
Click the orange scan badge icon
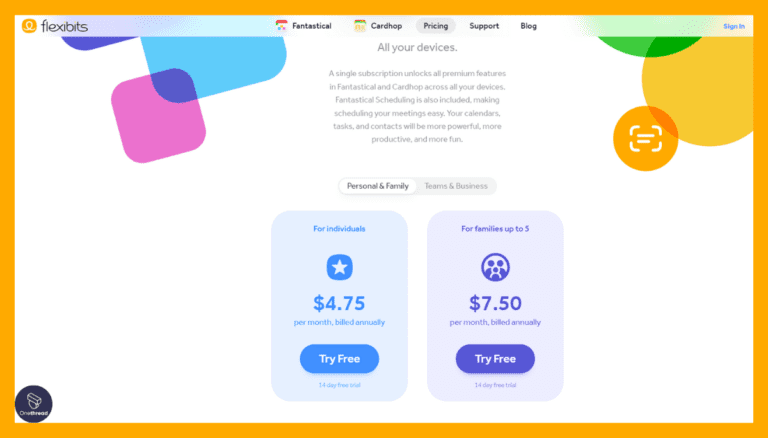pyautogui.click(x=645, y=139)
